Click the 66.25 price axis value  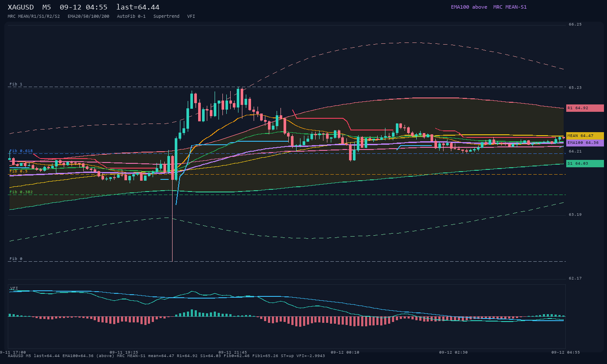[575, 24]
